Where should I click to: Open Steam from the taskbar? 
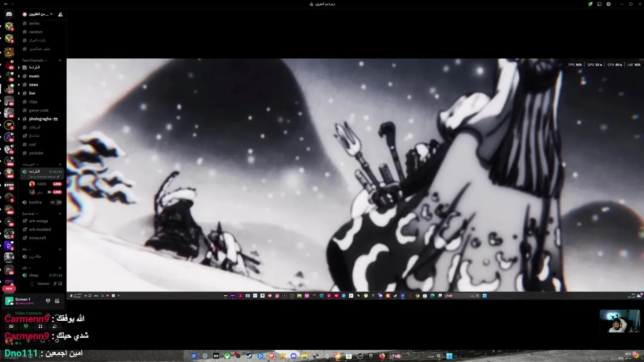(249, 356)
